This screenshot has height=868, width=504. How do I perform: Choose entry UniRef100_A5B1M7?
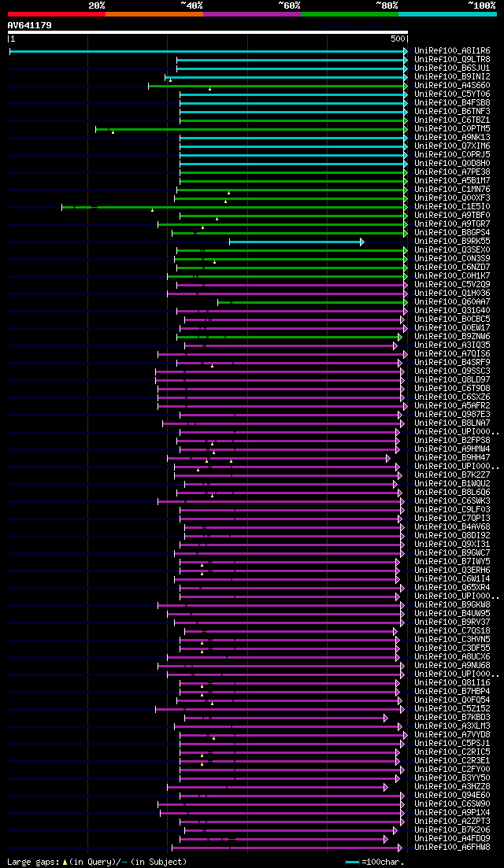click(x=452, y=180)
